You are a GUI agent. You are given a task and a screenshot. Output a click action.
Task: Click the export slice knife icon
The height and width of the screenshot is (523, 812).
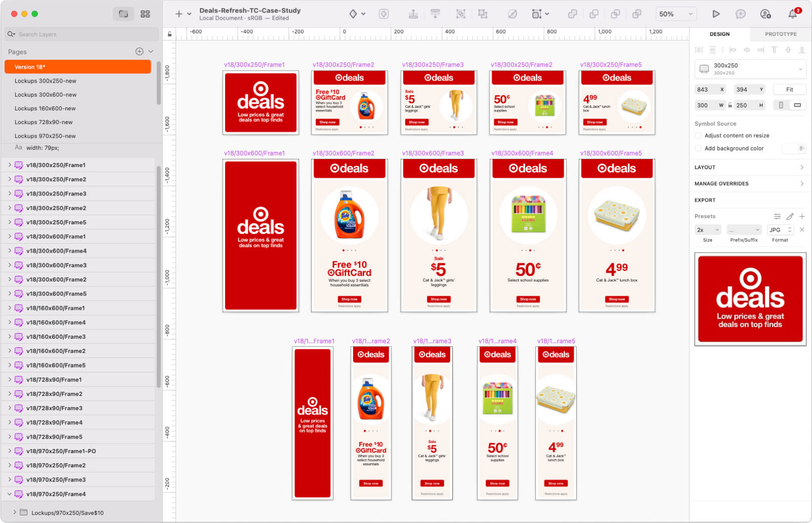[x=790, y=216]
